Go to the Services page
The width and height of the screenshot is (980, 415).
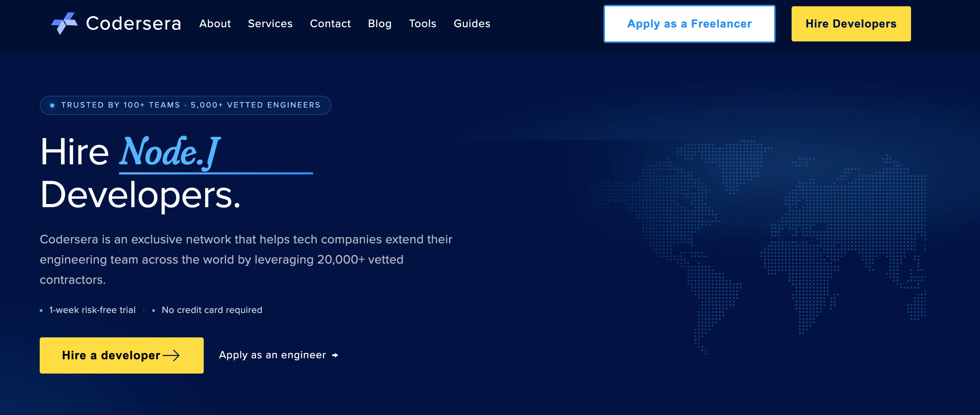click(x=270, y=24)
